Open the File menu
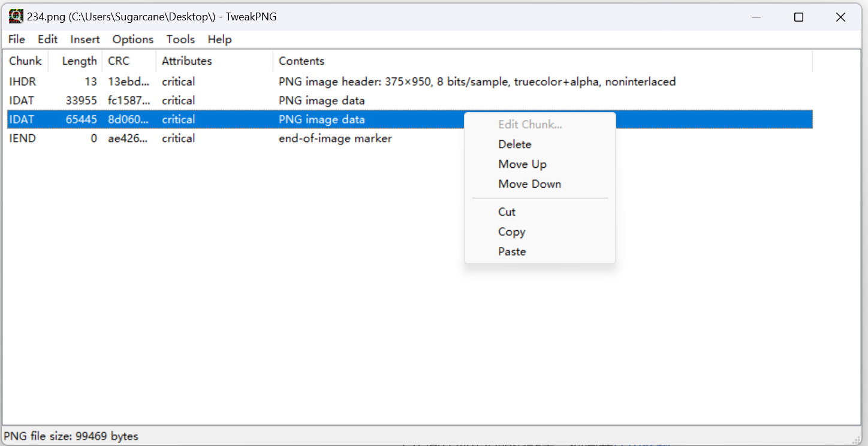This screenshot has width=868, height=446. click(17, 40)
